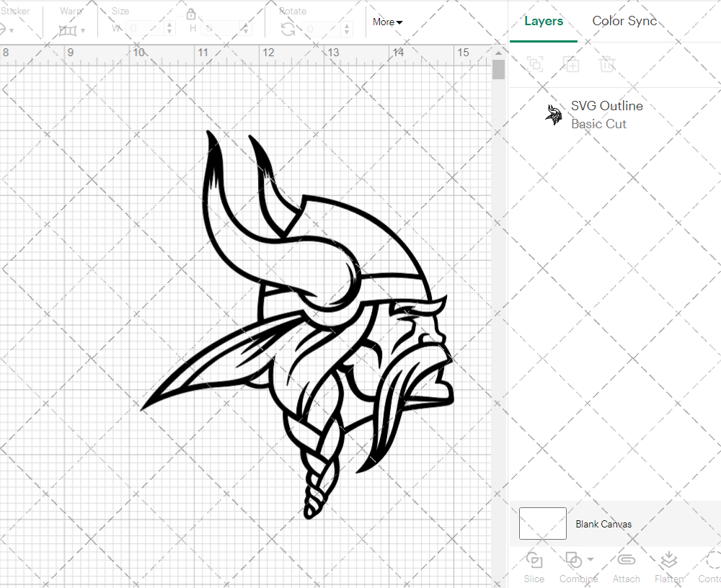Select the Layers tab

pyautogui.click(x=544, y=21)
